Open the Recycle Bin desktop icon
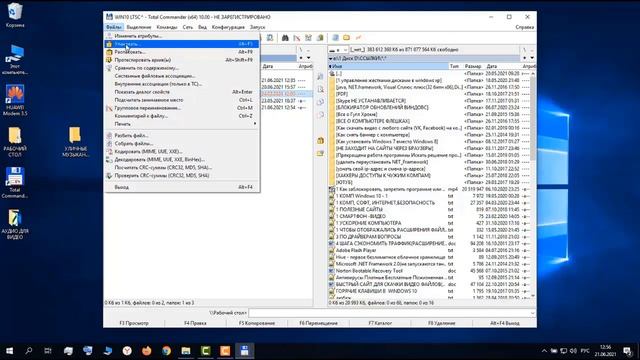Screen dimensions: 640x360 (15, 16)
